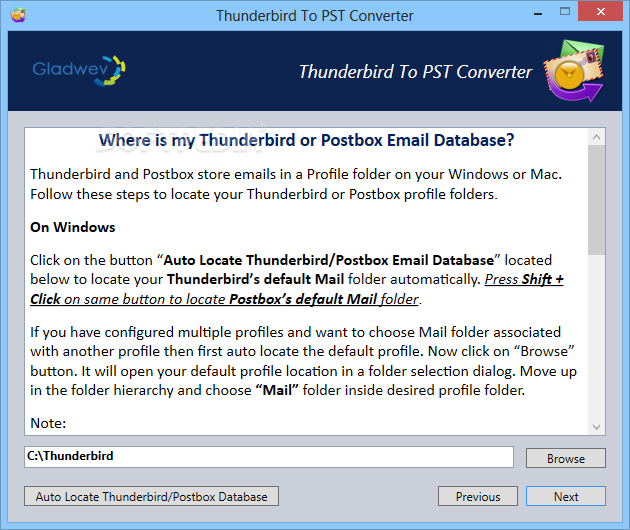
Task: Click the heading 'Where is my Thunderbird or Postbox Email Database?'
Action: pos(307,140)
